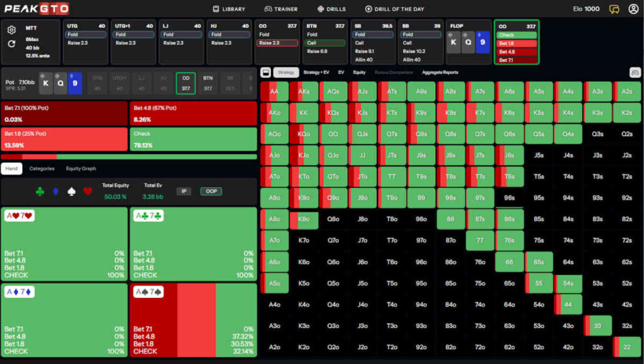644x364 pixels.
Task: Click the MTT game format label
Action: (x=31, y=28)
